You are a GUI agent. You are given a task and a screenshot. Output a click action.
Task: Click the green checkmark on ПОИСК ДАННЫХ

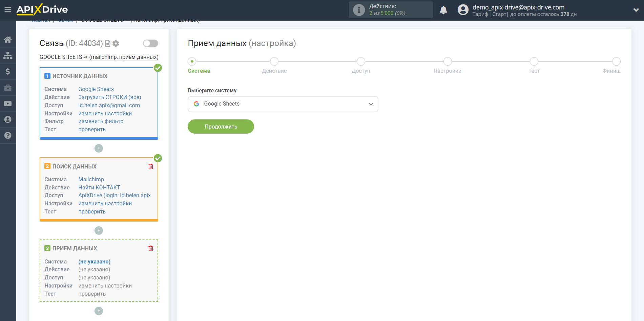tap(158, 158)
